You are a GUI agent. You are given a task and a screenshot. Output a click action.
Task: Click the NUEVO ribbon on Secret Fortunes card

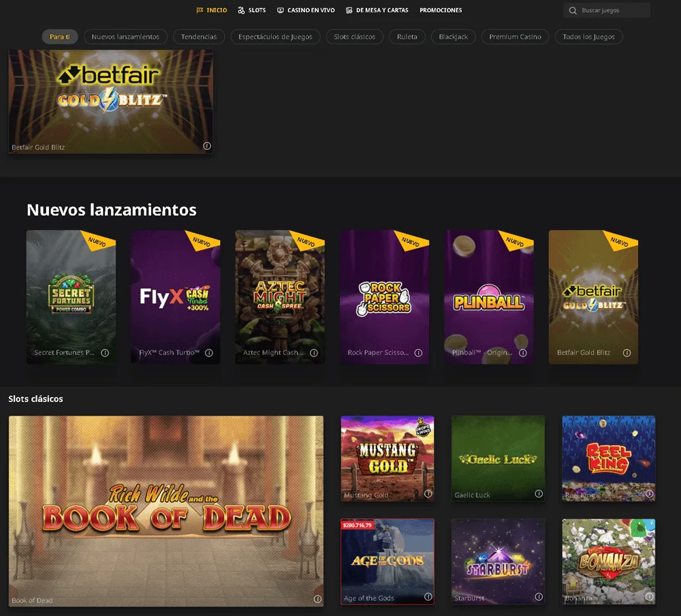[x=98, y=241]
